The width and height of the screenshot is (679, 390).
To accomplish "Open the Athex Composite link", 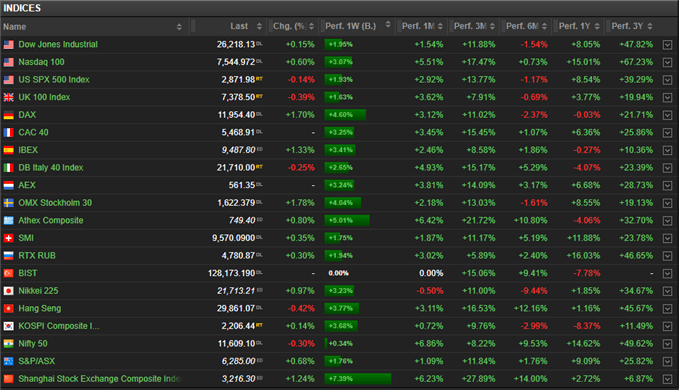I will click(51, 220).
